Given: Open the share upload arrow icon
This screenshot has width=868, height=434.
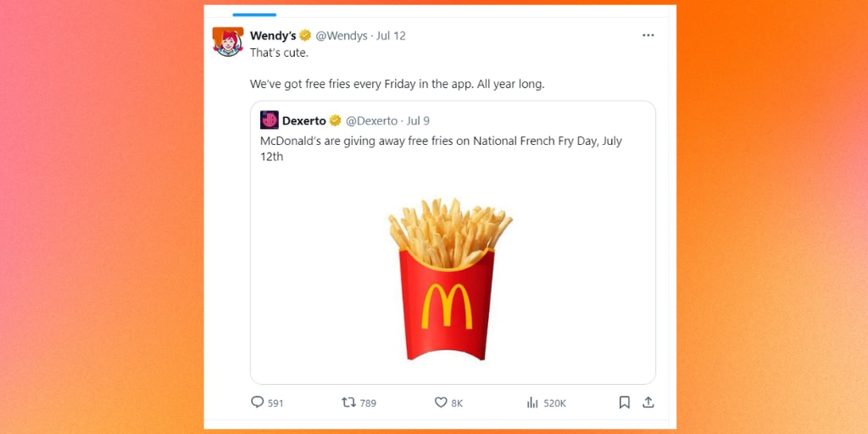Looking at the screenshot, I should point(648,403).
